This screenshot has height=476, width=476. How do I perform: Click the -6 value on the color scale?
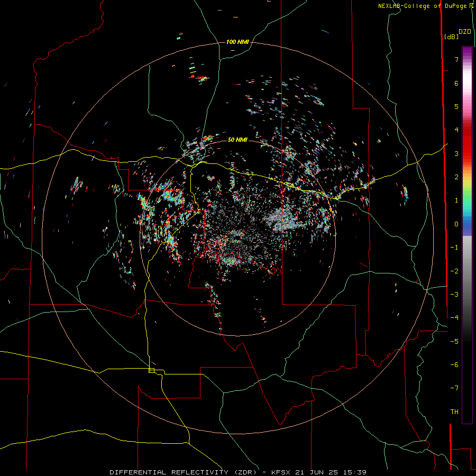454,365
